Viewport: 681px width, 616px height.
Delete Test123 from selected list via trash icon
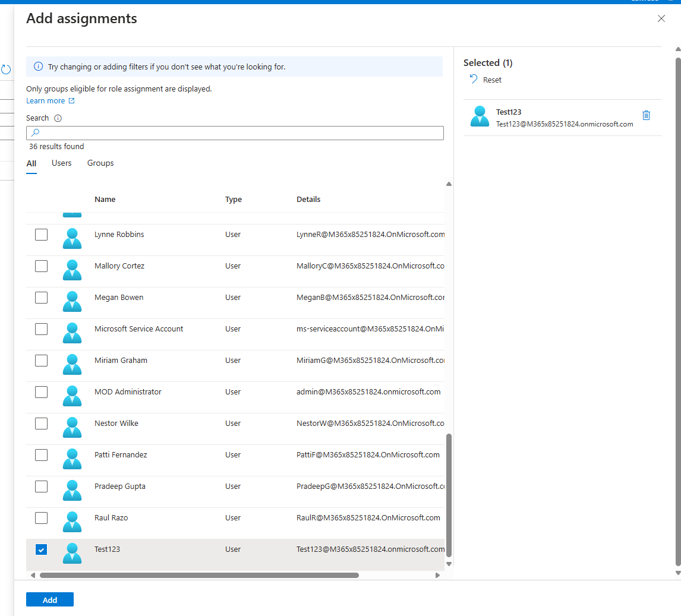647,115
